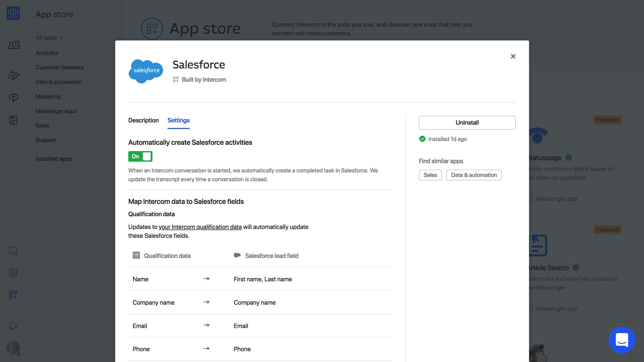Open the Intercom Messenger launcher bubble
644x362 pixels.
pos(622,340)
